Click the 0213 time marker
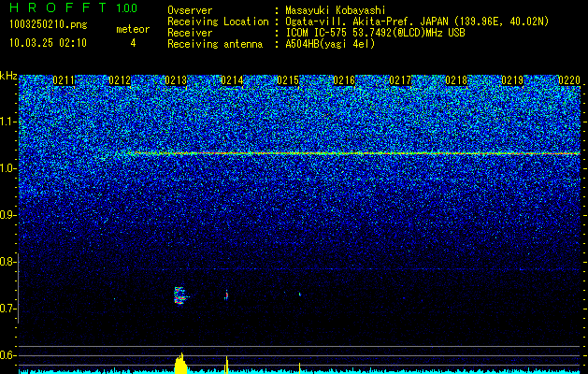Viewport: 588px width, 374px height. coord(176,80)
